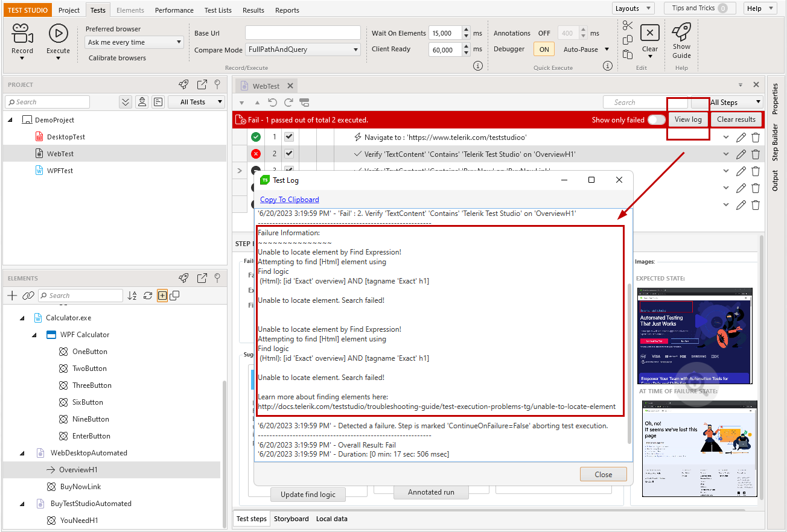Open the Compare Mode dropdown
This screenshot has width=787, height=532.
pos(303,50)
